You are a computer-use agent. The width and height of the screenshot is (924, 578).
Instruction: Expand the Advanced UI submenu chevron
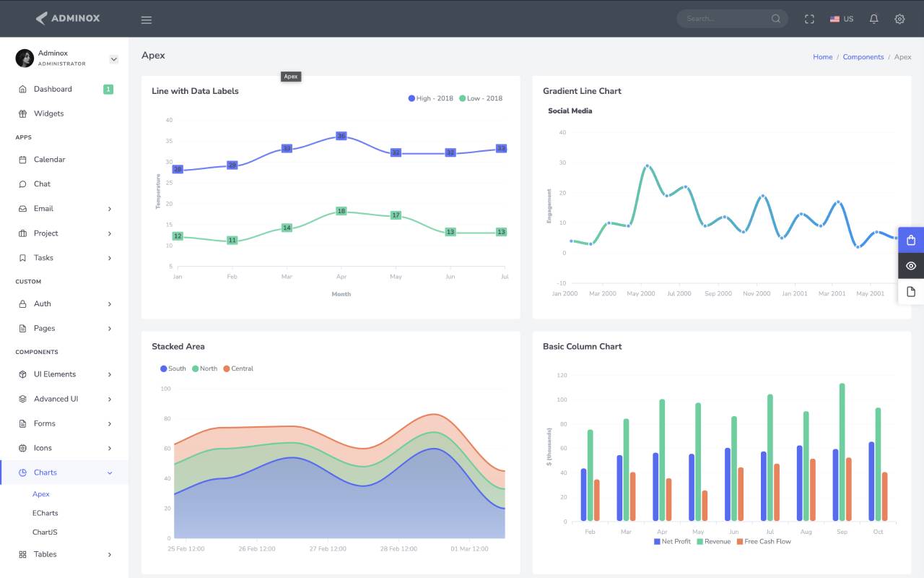pos(110,399)
